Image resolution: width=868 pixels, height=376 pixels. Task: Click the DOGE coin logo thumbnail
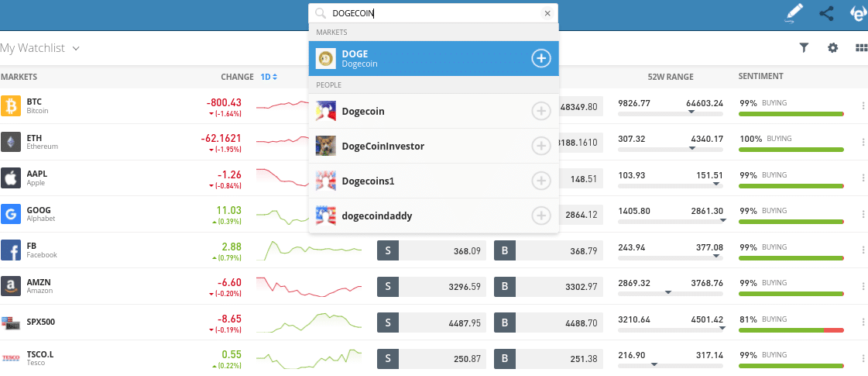click(x=325, y=58)
